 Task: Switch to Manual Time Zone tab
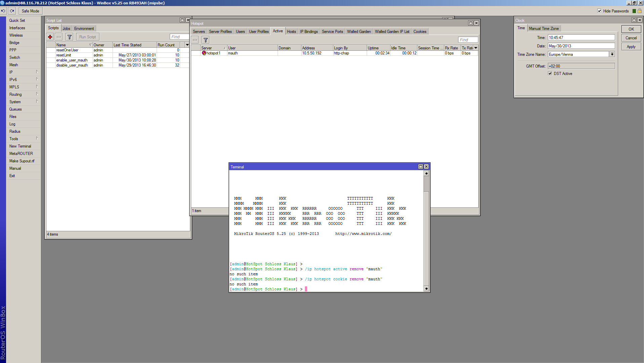point(544,29)
